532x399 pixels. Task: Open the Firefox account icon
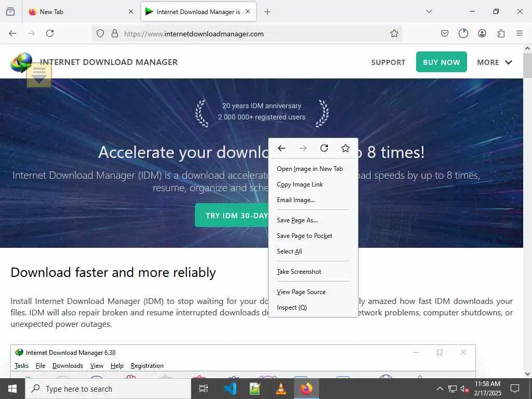482,33
